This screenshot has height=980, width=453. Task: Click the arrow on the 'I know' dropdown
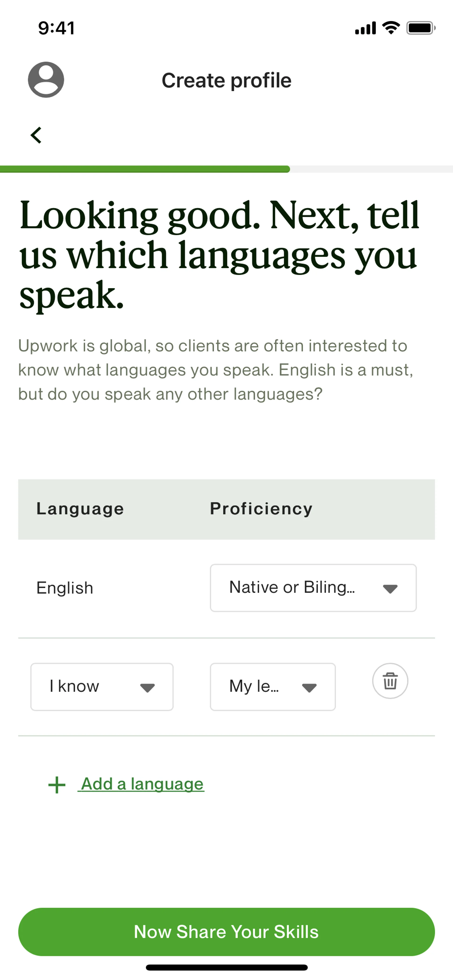pos(147,688)
